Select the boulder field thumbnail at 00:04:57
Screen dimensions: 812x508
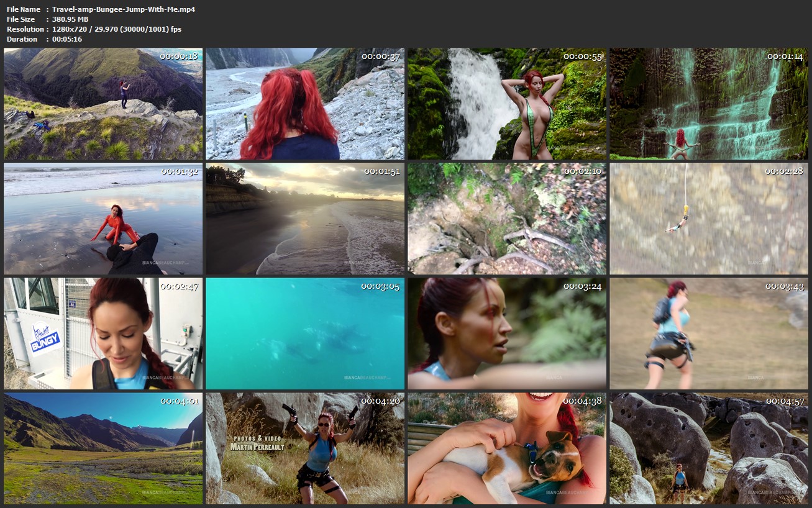pos(709,448)
